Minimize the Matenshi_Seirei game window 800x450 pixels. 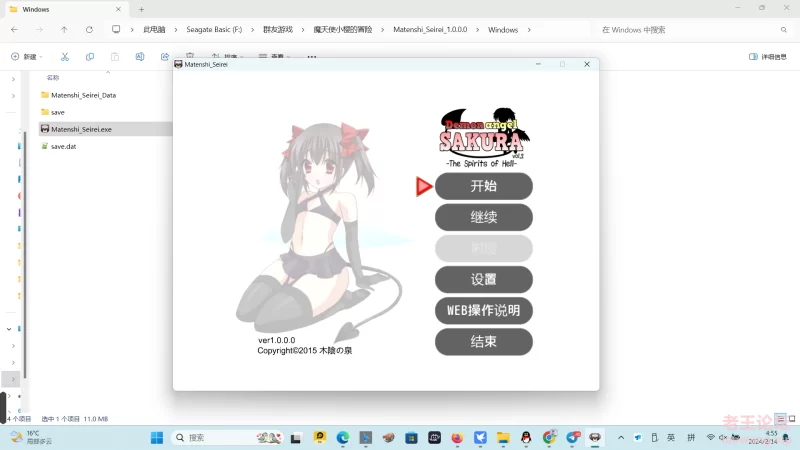pos(538,64)
